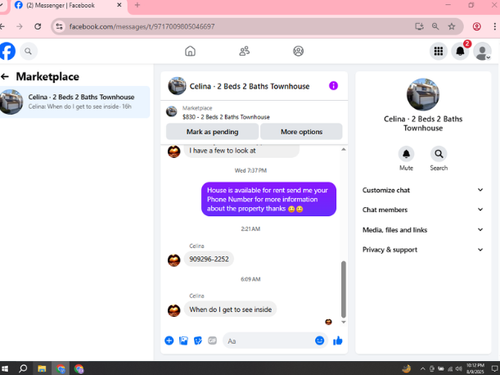500x375 pixels.
Task: Open the Groups icon in top navigation
Action: 298,51
